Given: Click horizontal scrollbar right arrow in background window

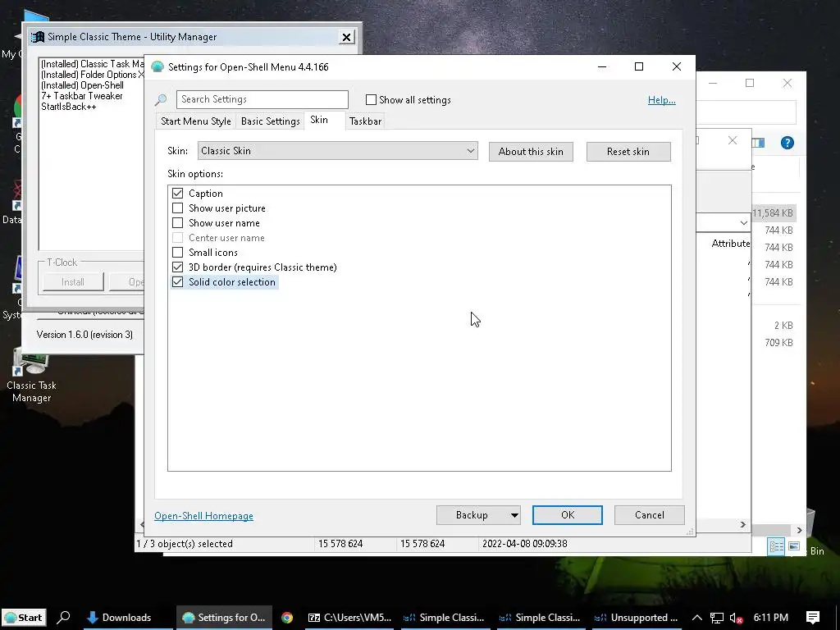Looking at the screenshot, I should point(742,524).
